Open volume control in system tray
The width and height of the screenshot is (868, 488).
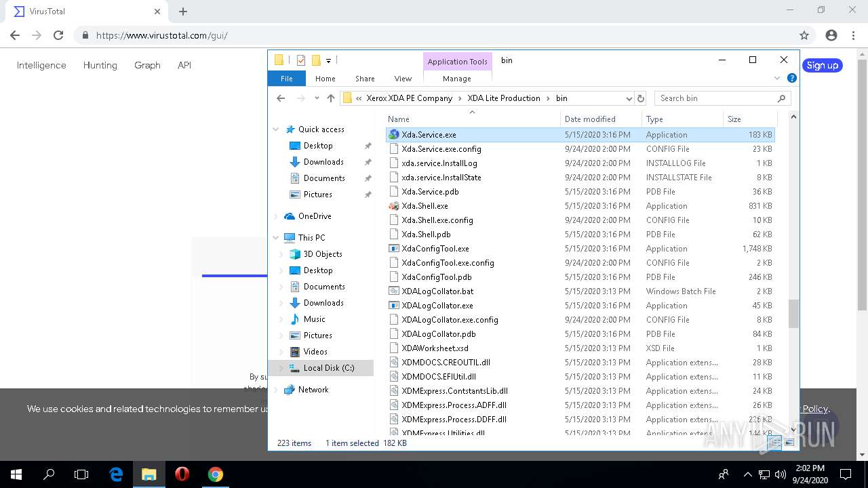pyautogui.click(x=781, y=474)
